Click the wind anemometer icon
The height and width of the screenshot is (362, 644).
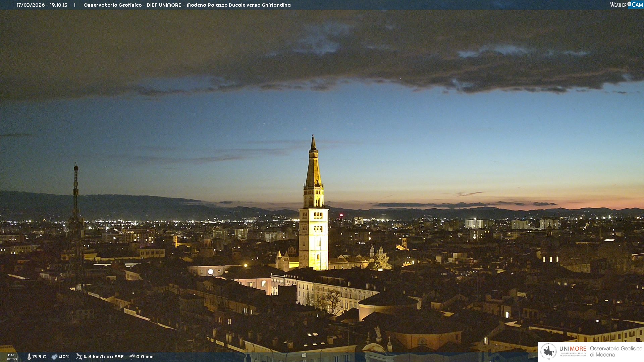click(x=79, y=357)
